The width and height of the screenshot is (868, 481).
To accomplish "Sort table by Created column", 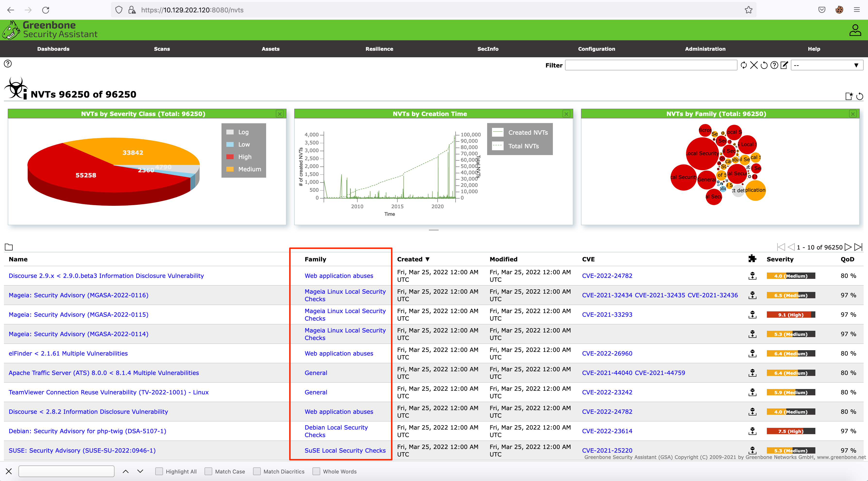I will [x=413, y=259].
